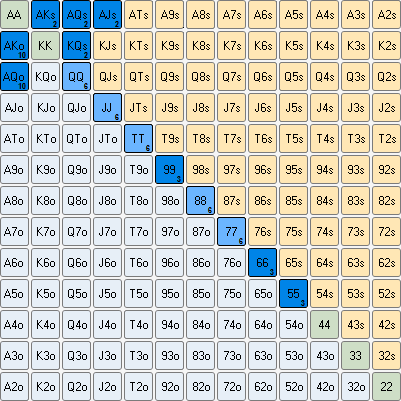The height and width of the screenshot is (401, 401).
Task: Select the AA pocket pair cell
Action: pos(14,15)
